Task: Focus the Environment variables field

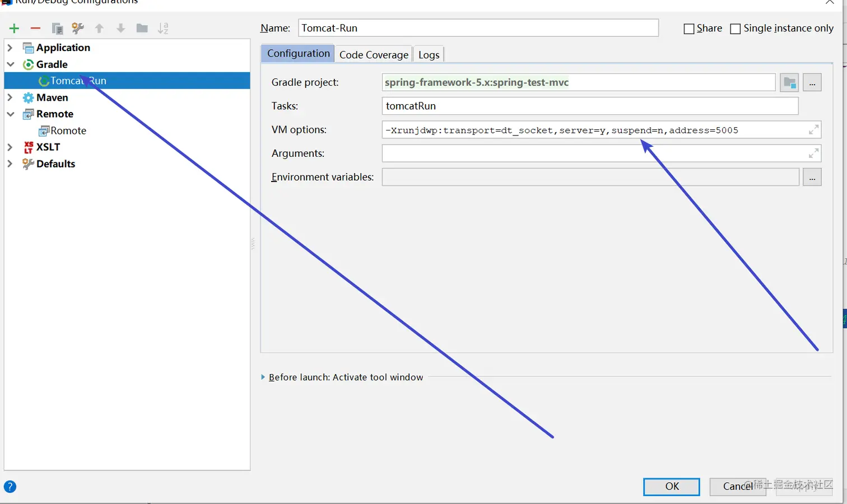Action: click(590, 177)
